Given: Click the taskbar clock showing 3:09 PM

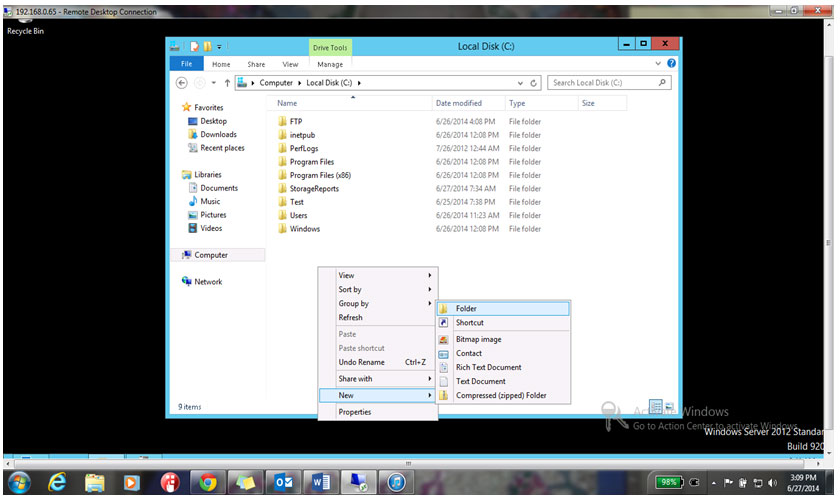Looking at the screenshot, I should 803,483.
